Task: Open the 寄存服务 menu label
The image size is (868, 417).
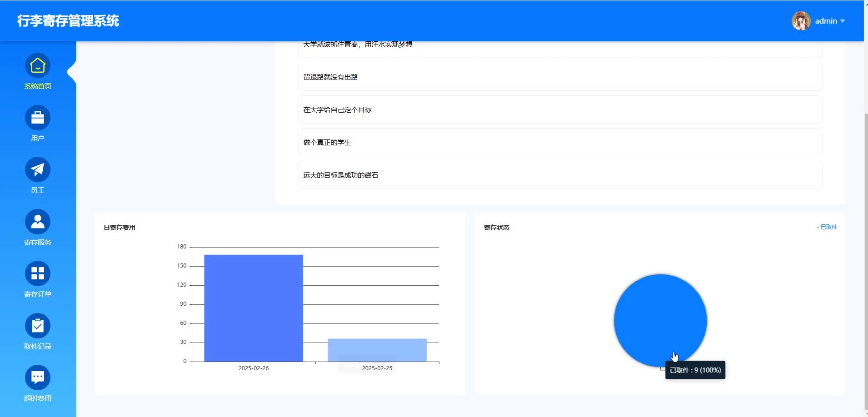Action: click(x=38, y=243)
